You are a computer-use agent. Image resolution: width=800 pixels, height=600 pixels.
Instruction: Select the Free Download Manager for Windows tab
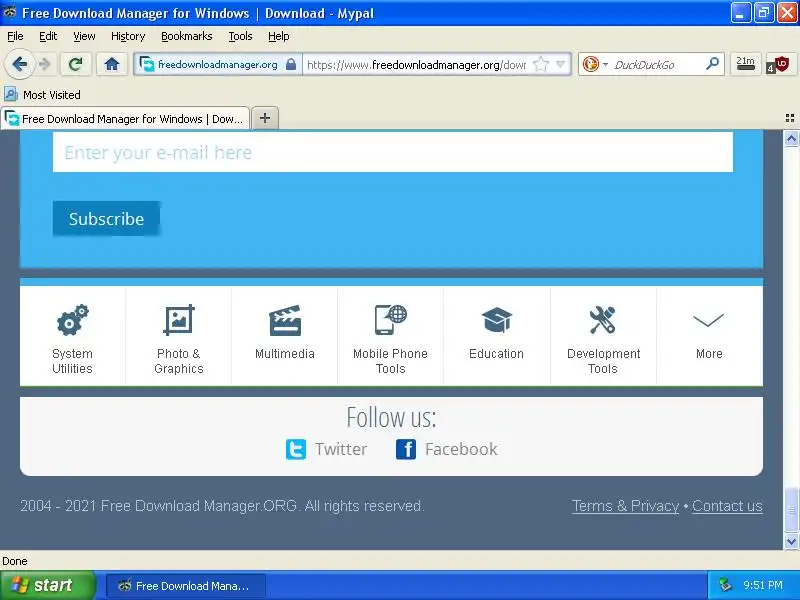[125, 119]
